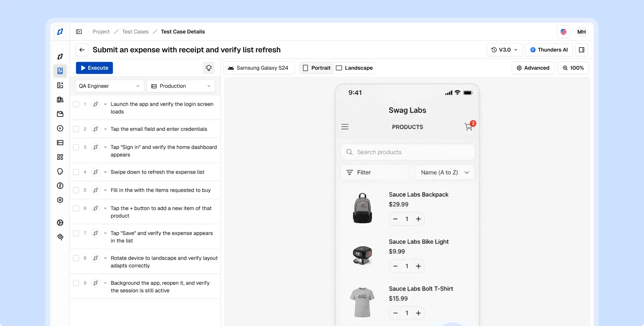Open the Production environment dropdown
This screenshot has width=644, height=326.
(x=181, y=86)
